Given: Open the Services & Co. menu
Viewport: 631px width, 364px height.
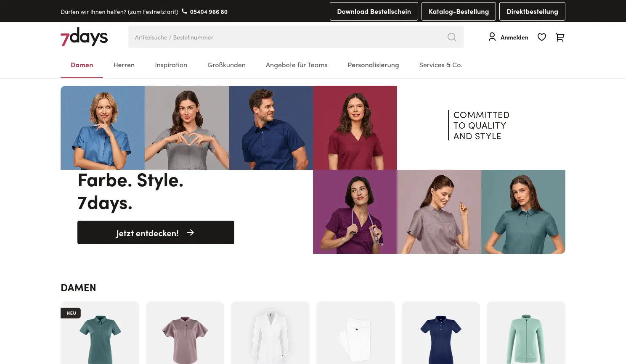Looking at the screenshot, I should (x=440, y=65).
